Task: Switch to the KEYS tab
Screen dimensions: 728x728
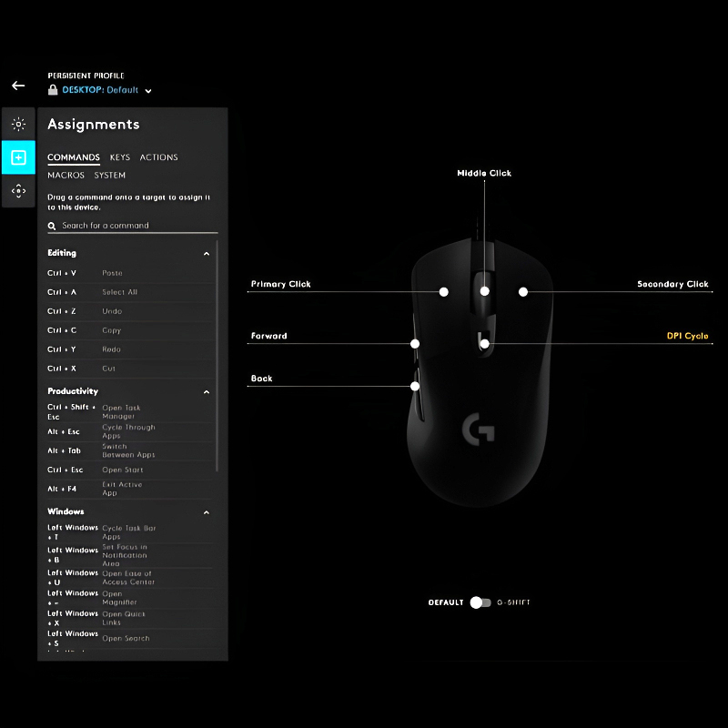Action: click(120, 157)
